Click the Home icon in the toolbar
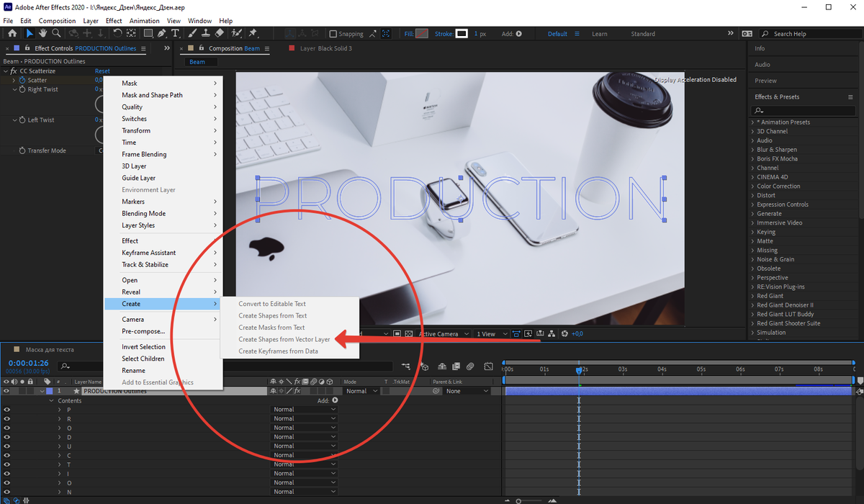Viewport: 864px width, 504px height. (x=12, y=34)
